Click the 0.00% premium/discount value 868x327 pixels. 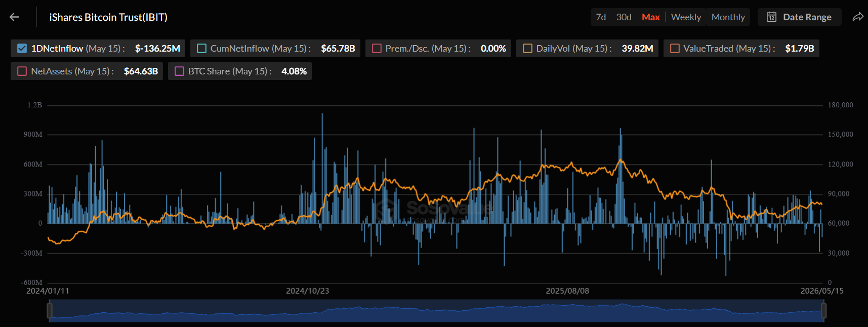coord(493,49)
